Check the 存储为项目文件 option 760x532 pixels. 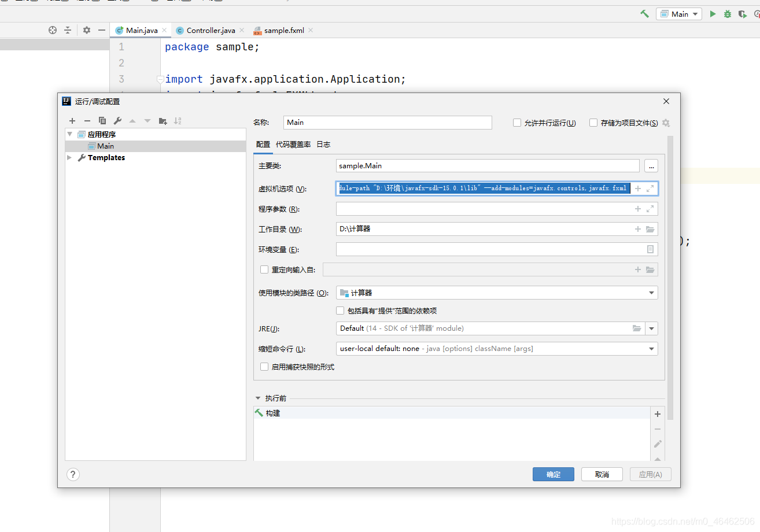pos(593,123)
